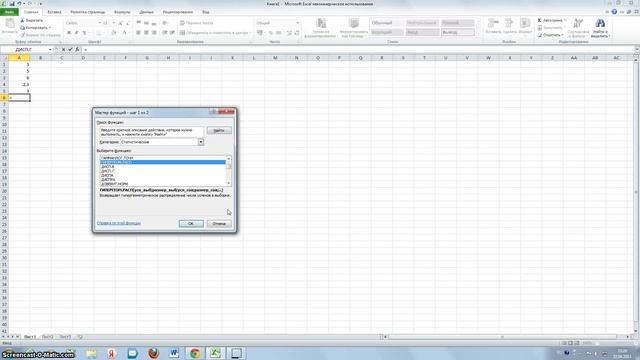Click Объединить и поместить в центре icon
The width and height of the screenshot is (640, 360).
pos(214,33)
